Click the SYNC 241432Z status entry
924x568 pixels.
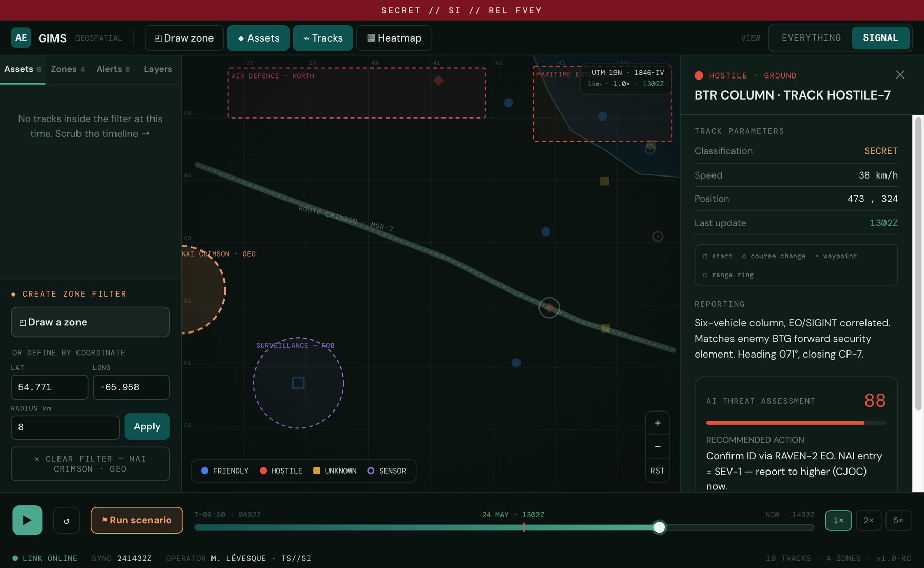pyautogui.click(x=122, y=558)
